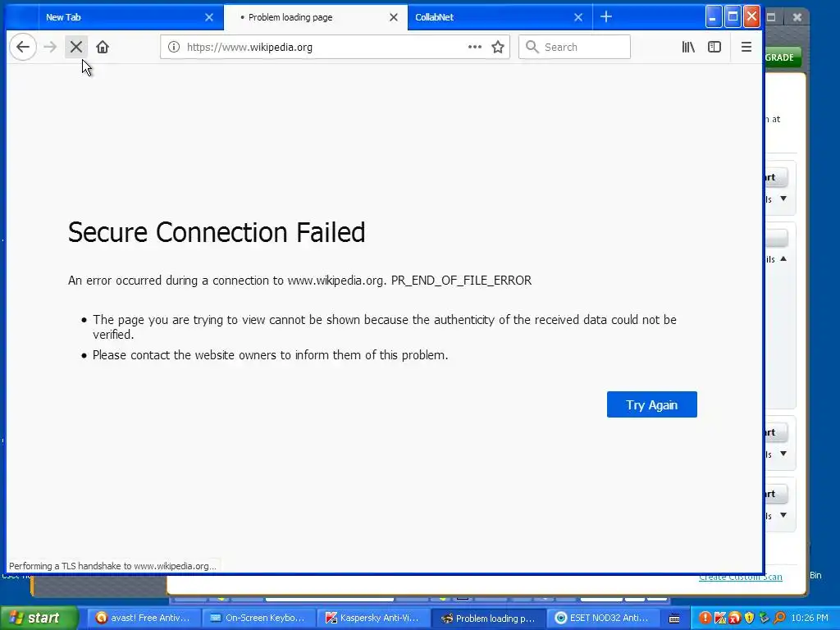This screenshot has width=840, height=630.
Task: Click the Secure Connection Failed heading
Action: click(217, 232)
